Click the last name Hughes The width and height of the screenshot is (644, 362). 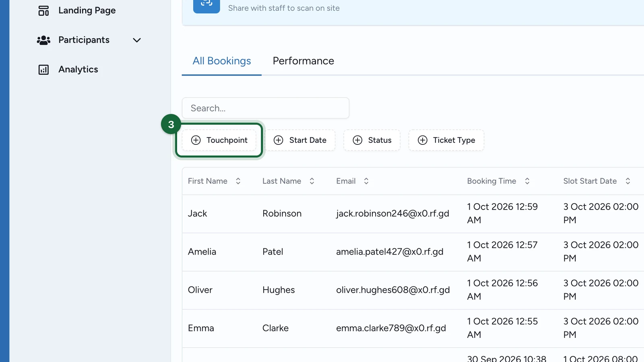coord(279,290)
